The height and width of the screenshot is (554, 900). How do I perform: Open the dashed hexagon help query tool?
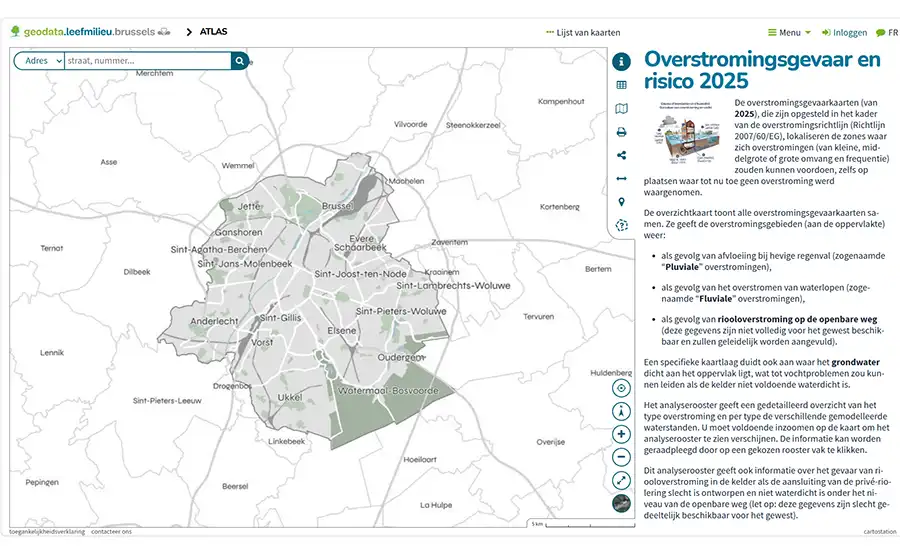coord(621,225)
